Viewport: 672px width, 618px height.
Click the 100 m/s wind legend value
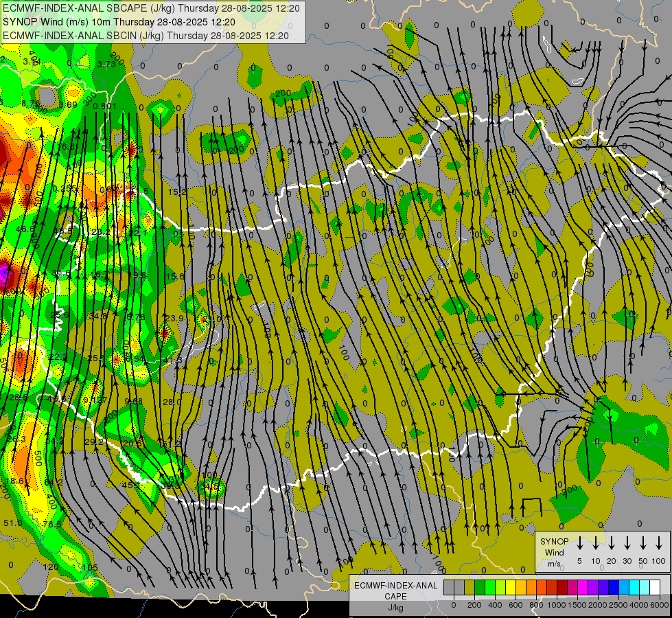[659, 561]
